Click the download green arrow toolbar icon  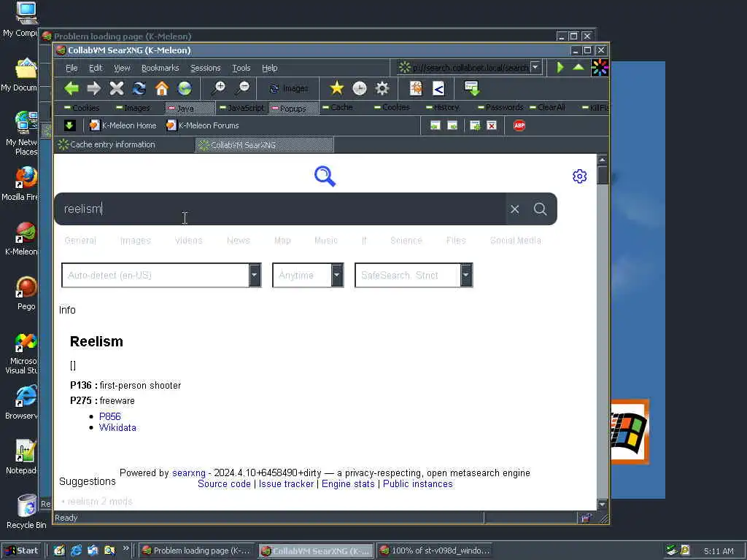(472, 88)
